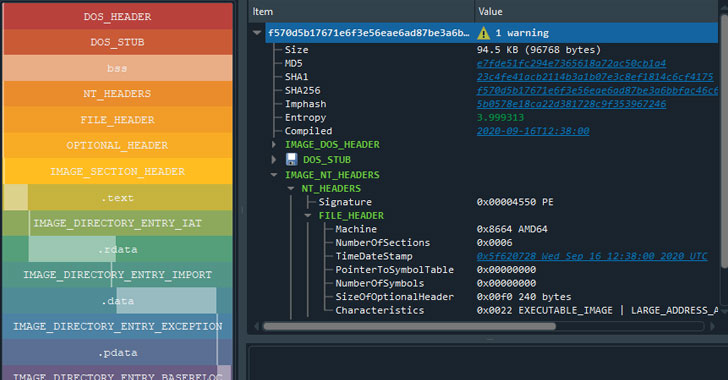The height and width of the screenshot is (380, 728).
Task: Collapse the IMAGE_NT_HEADERS node
Action: pos(274,175)
